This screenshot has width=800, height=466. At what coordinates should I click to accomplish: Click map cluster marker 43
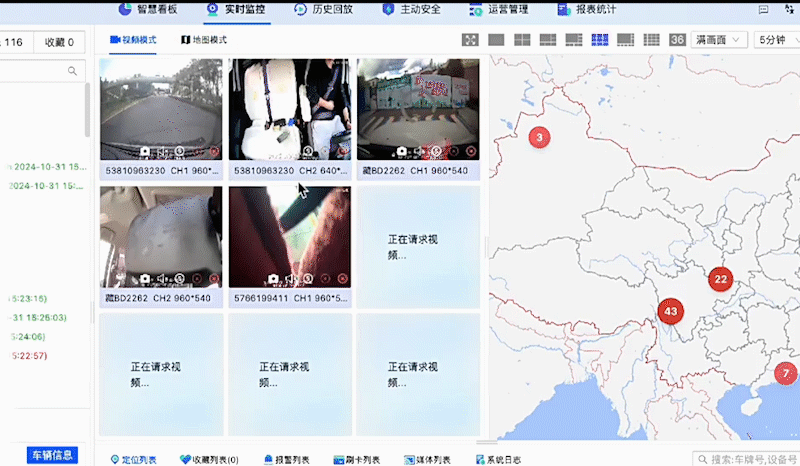pyautogui.click(x=670, y=311)
